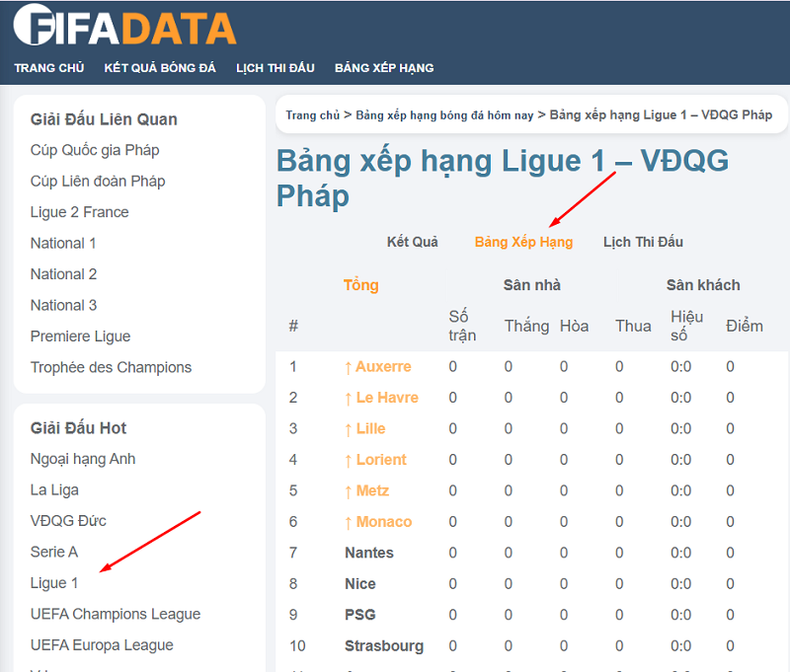Viewport: 790px width, 672px height.
Task: Click the PSG team name
Action: click(359, 615)
